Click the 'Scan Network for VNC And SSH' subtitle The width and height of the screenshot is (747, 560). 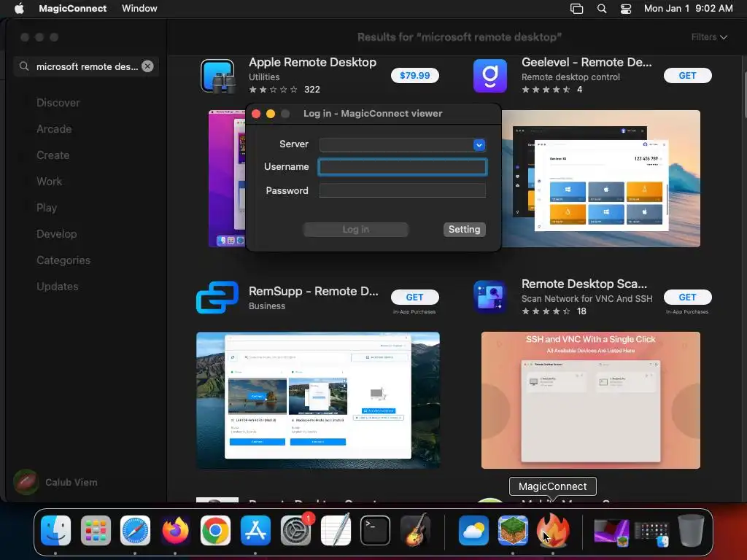click(587, 298)
